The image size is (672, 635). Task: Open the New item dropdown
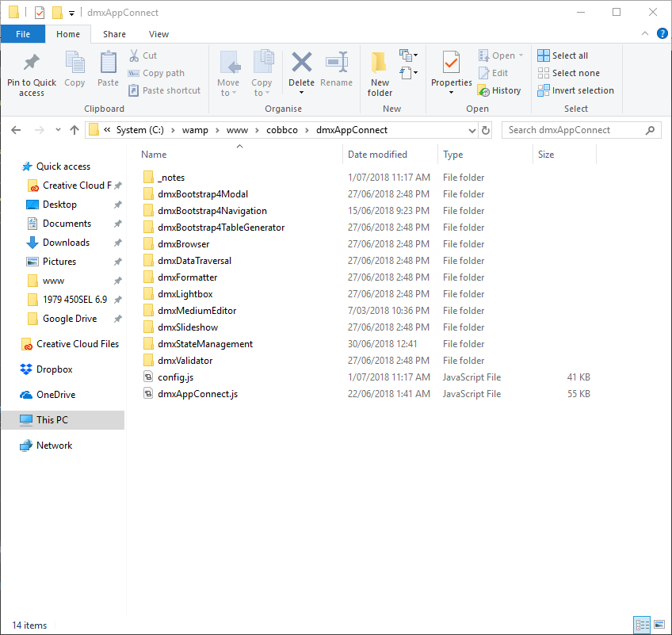(408, 55)
